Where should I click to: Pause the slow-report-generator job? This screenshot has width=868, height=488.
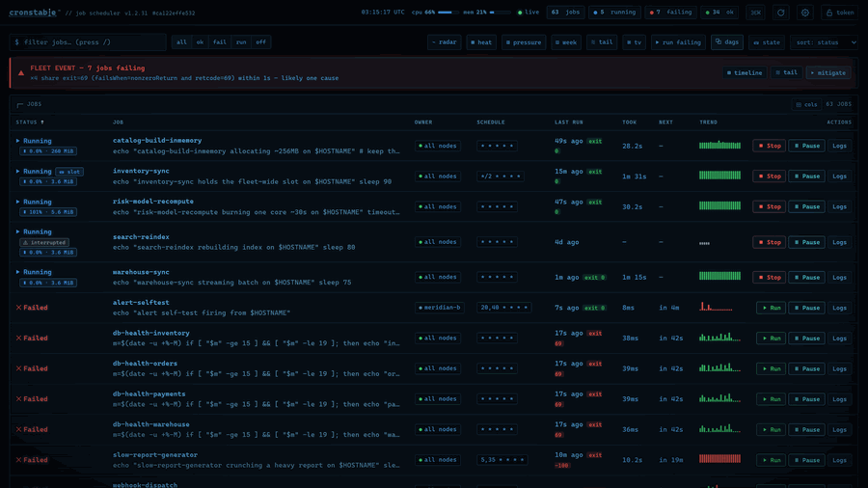click(806, 460)
